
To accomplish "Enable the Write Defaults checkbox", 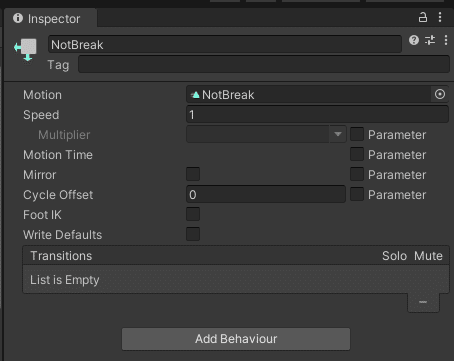I will pos(193,234).
